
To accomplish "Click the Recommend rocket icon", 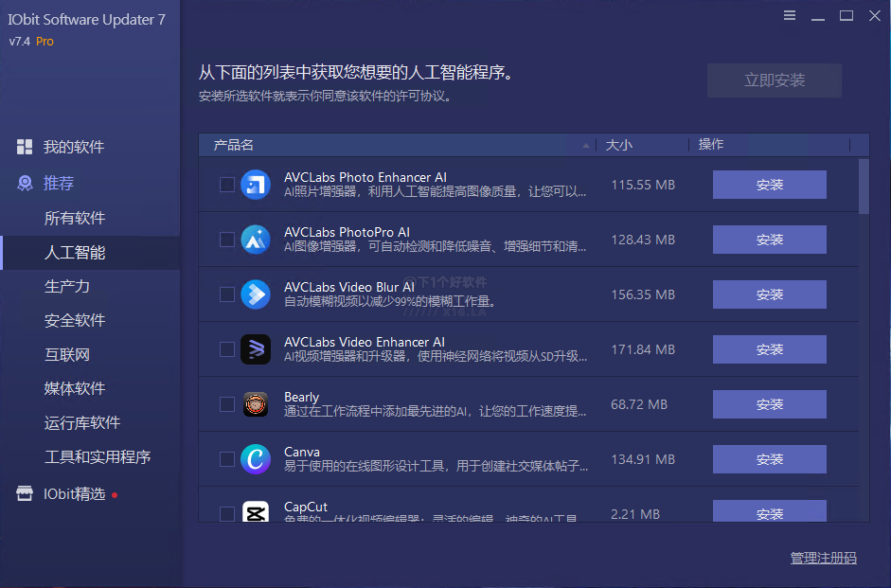I will point(25,183).
